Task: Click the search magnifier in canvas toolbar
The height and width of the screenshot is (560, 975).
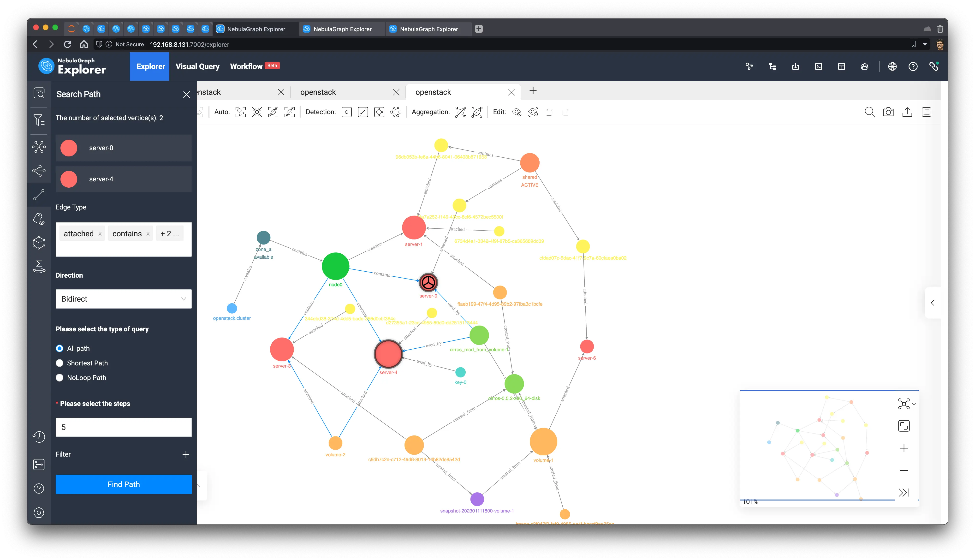Action: 870,112
